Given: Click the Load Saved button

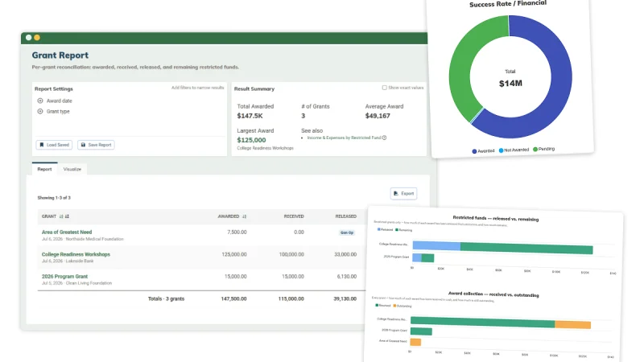Looking at the screenshot, I should (x=54, y=145).
